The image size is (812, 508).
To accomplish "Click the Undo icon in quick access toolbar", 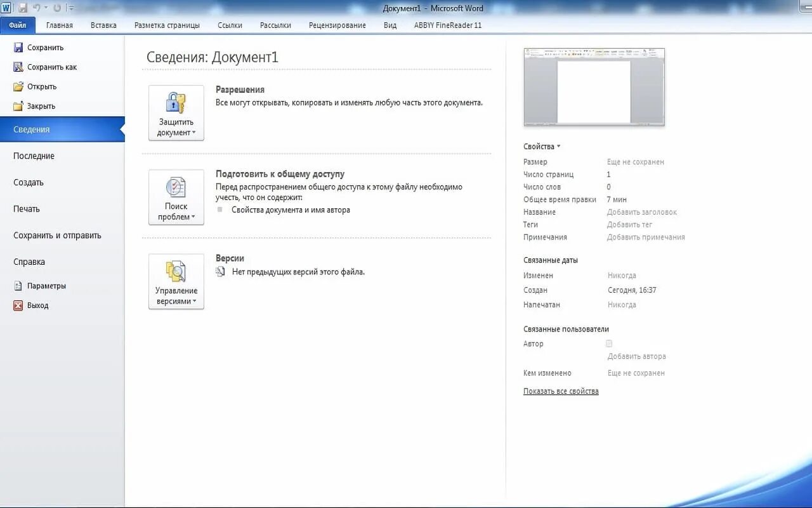I will [36, 8].
